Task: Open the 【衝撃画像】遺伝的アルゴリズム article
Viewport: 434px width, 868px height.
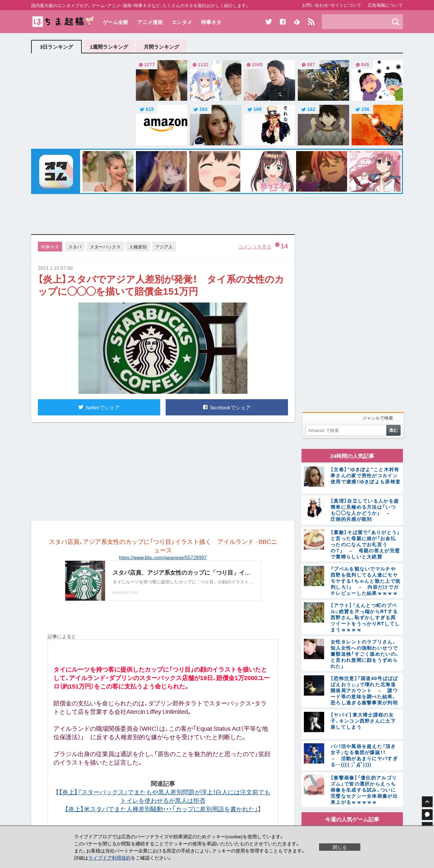Action: (352, 790)
